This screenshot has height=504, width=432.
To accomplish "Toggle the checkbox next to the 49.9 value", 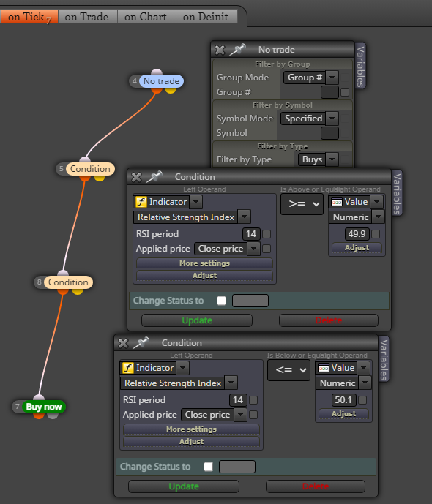I will pyautogui.click(x=376, y=234).
